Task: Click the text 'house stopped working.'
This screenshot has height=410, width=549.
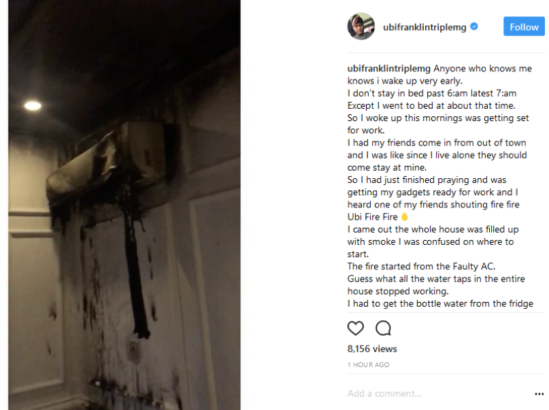Action: click(398, 291)
